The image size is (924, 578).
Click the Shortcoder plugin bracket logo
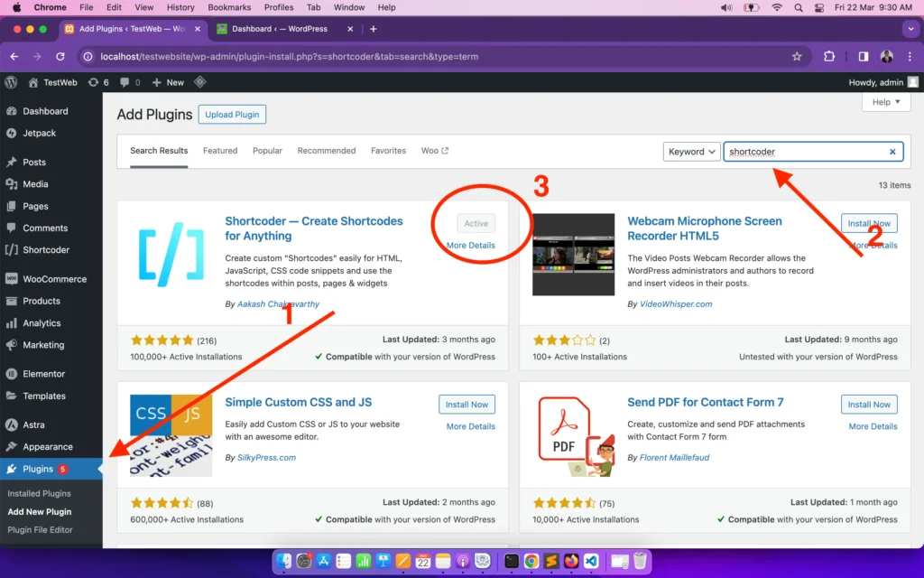point(171,255)
